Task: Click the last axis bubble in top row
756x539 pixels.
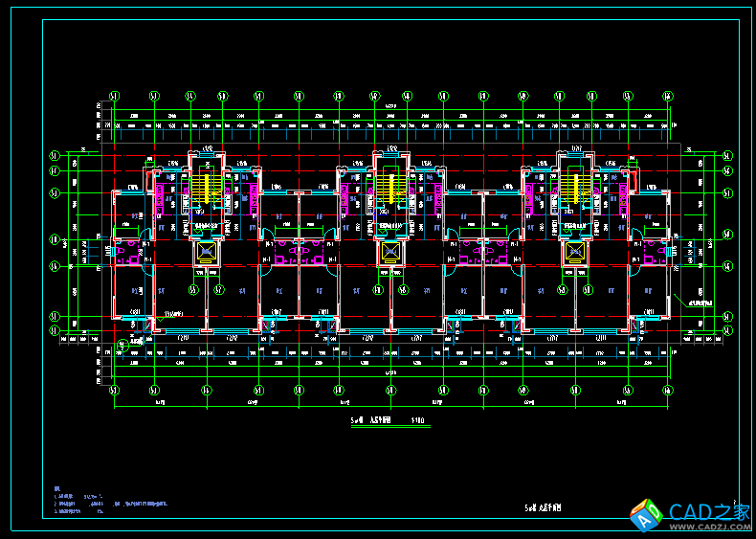Action: [x=667, y=96]
